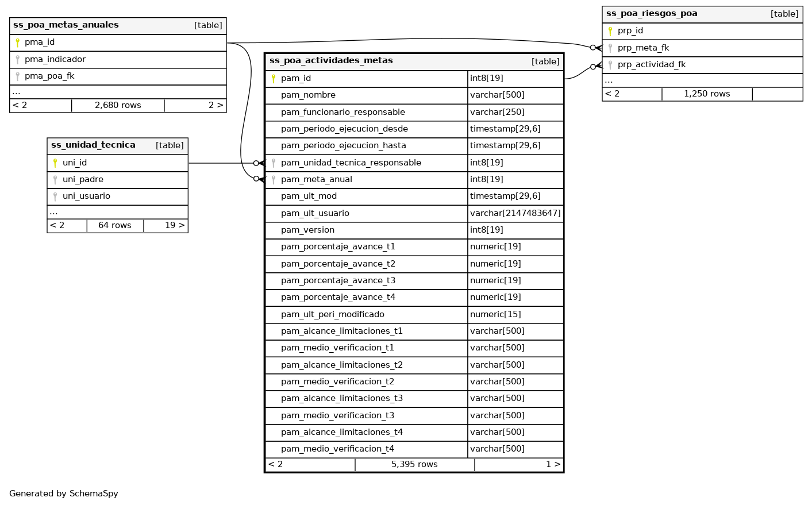Screen dimensions: 812x505
Task: Click the yellow key icon next to pam_id
Action: (274, 79)
